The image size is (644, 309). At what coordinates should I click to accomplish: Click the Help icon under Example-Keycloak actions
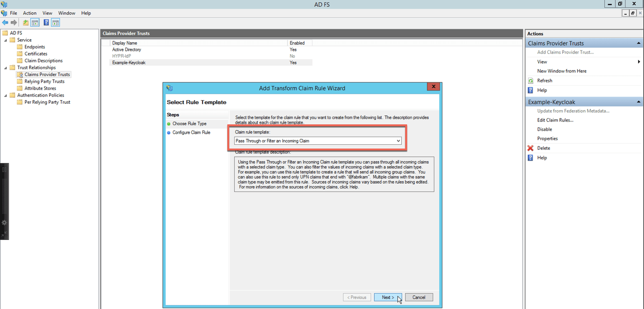tap(530, 157)
